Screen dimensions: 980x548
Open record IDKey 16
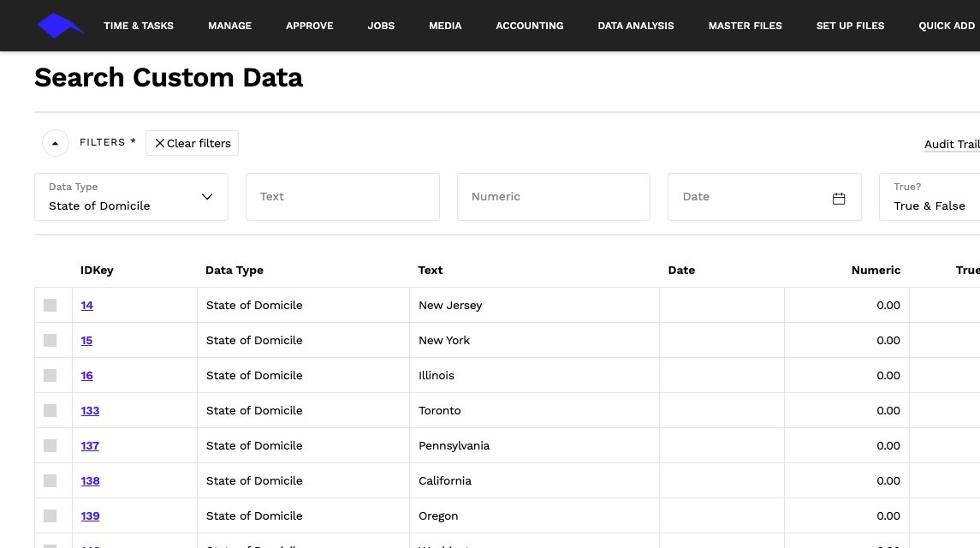click(87, 375)
